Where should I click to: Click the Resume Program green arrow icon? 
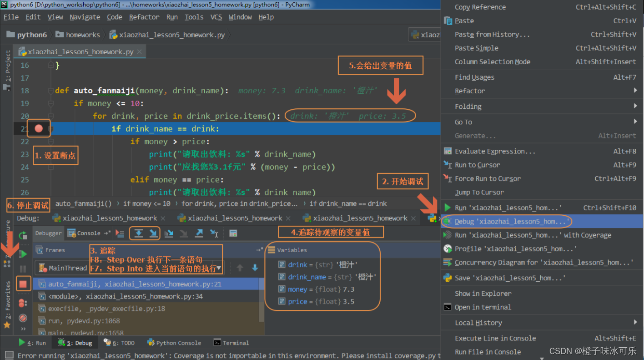coord(23,254)
